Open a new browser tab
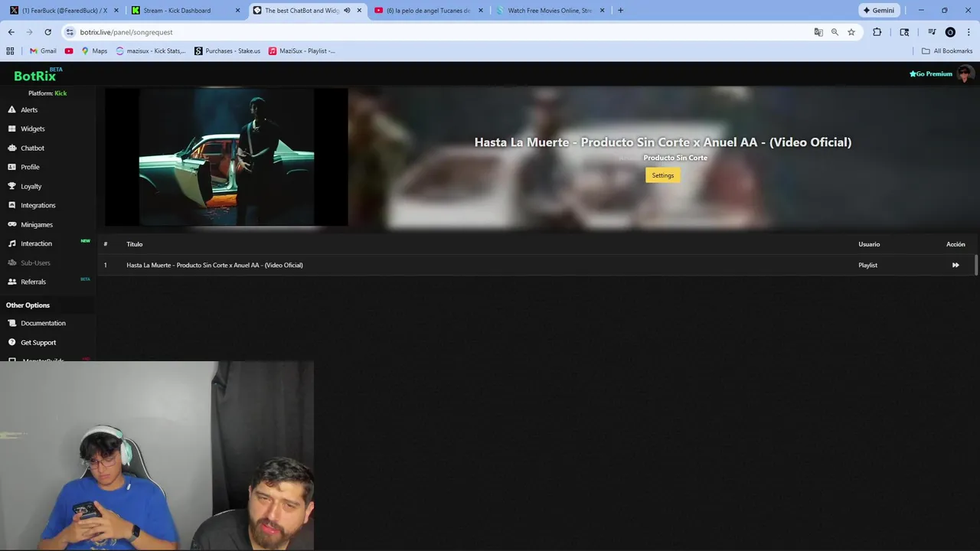Viewport: 980px width, 551px height. click(x=620, y=11)
